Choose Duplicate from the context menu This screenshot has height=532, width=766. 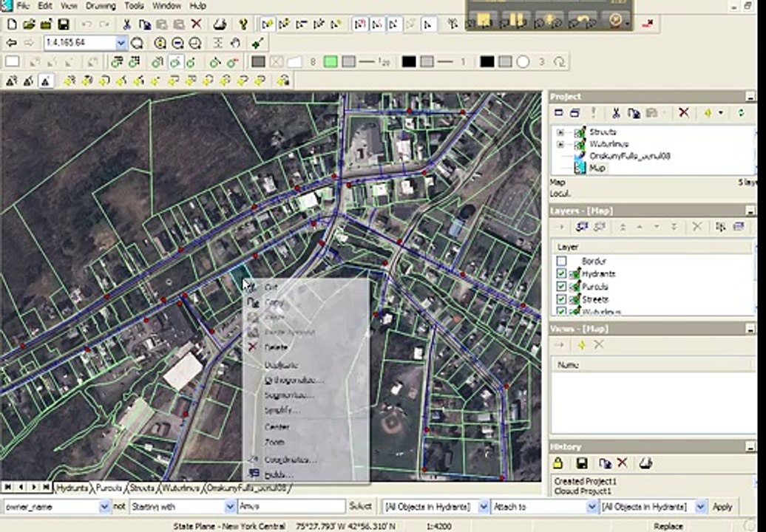click(x=281, y=365)
